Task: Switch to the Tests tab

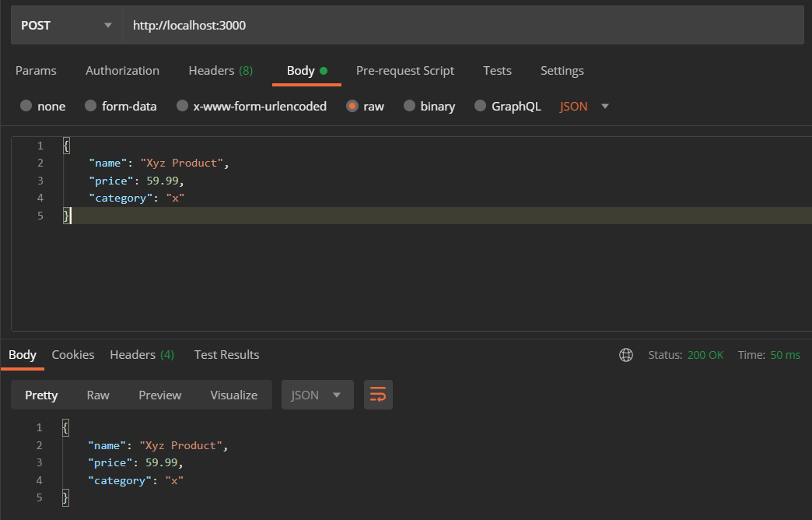Action: [497, 71]
